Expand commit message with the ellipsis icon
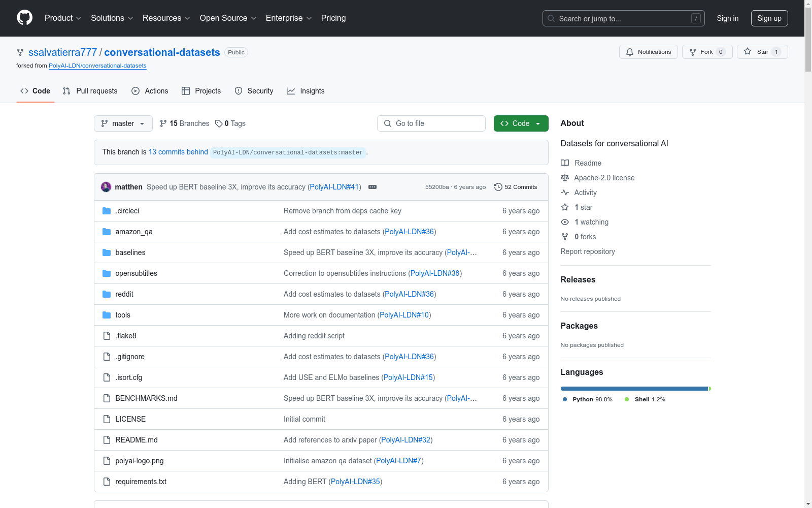The width and height of the screenshot is (812, 508). 373,187
